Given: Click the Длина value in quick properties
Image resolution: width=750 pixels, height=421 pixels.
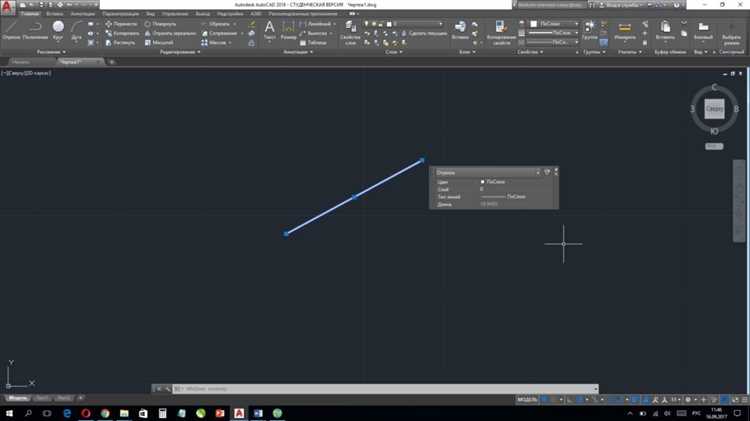Looking at the screenshot, I should coord(489,204).
